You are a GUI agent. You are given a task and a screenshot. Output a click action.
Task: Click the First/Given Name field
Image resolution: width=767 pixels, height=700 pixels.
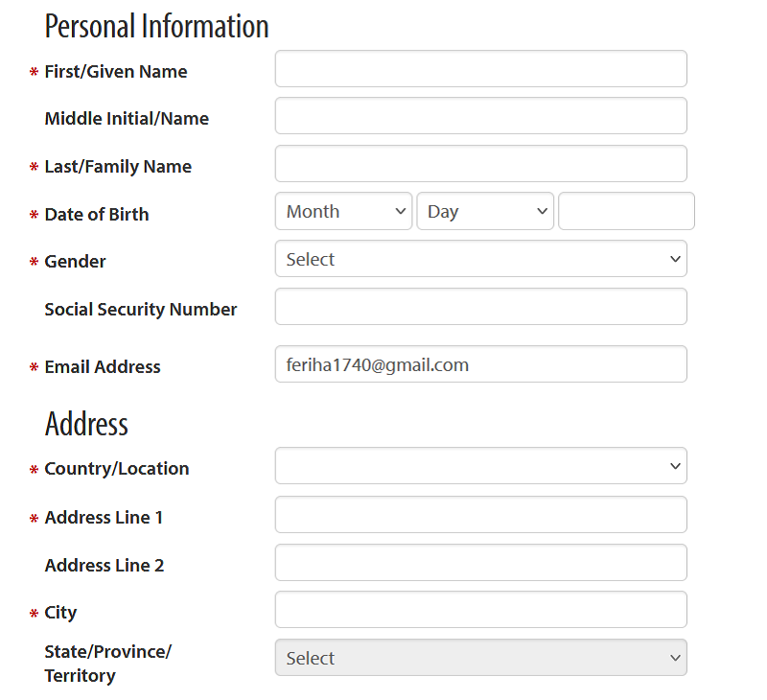(x=481, y=68)
